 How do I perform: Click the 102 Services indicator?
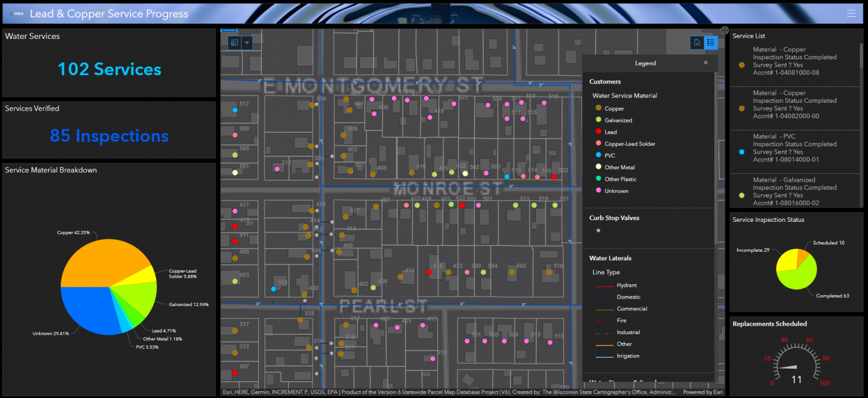pyautogui.click(x=109, y=69)
